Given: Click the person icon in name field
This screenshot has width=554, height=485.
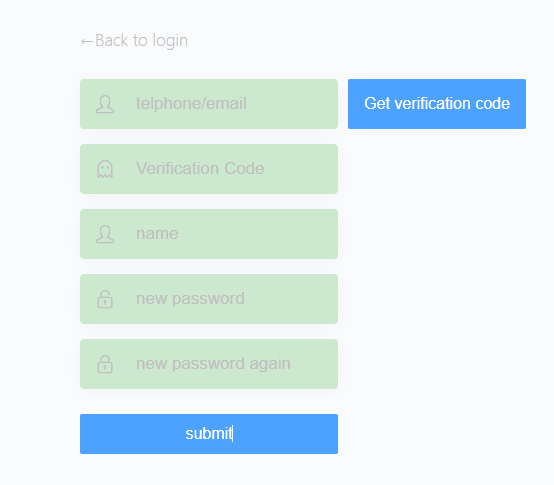Looking at the screenshot, I should [x=105, y=234].
